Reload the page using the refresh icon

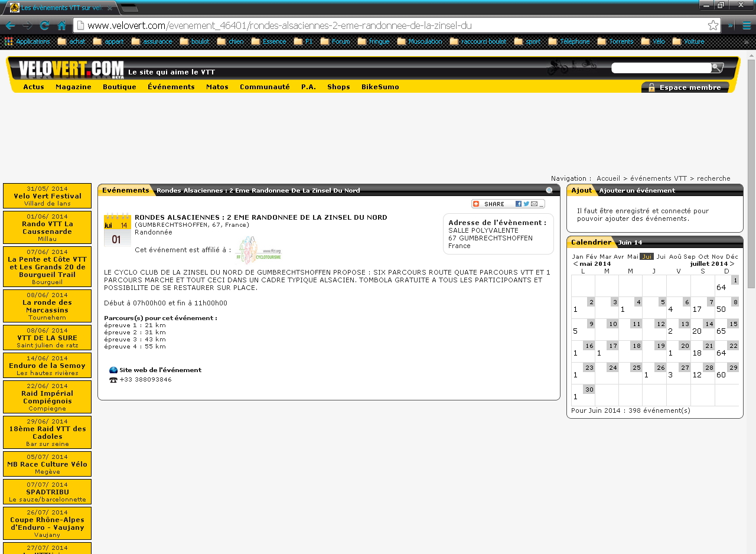(44, 25)
